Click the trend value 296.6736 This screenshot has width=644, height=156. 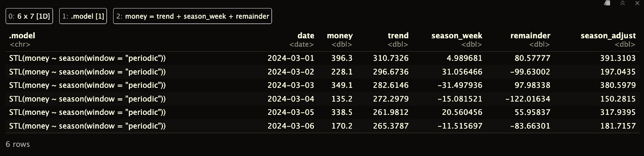pyautogui.click(x=390, y=72)
